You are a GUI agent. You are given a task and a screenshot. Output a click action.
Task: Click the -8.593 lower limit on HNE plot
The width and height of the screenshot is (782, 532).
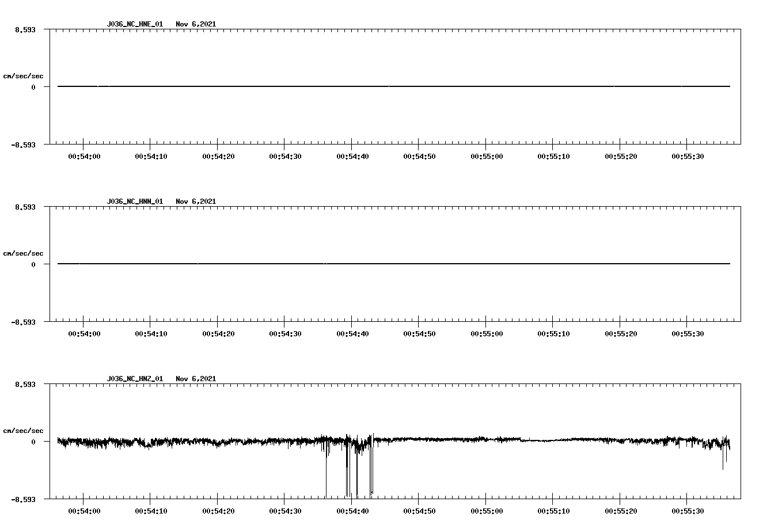pyautogui.click(x=24, y=145)
